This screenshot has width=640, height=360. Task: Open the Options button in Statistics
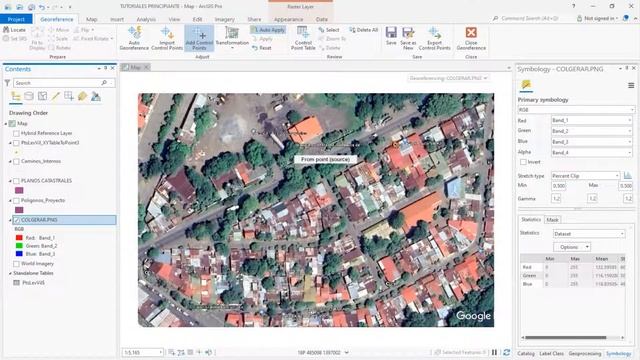[572, 247]
